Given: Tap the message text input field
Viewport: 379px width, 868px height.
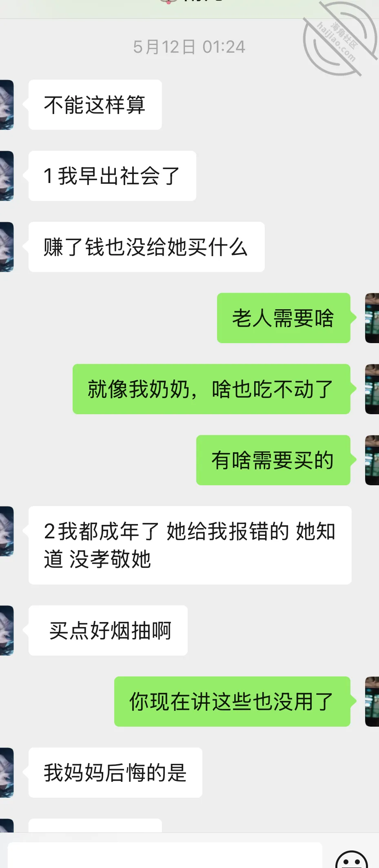Looking at the screenshot, I should point(165,856).
